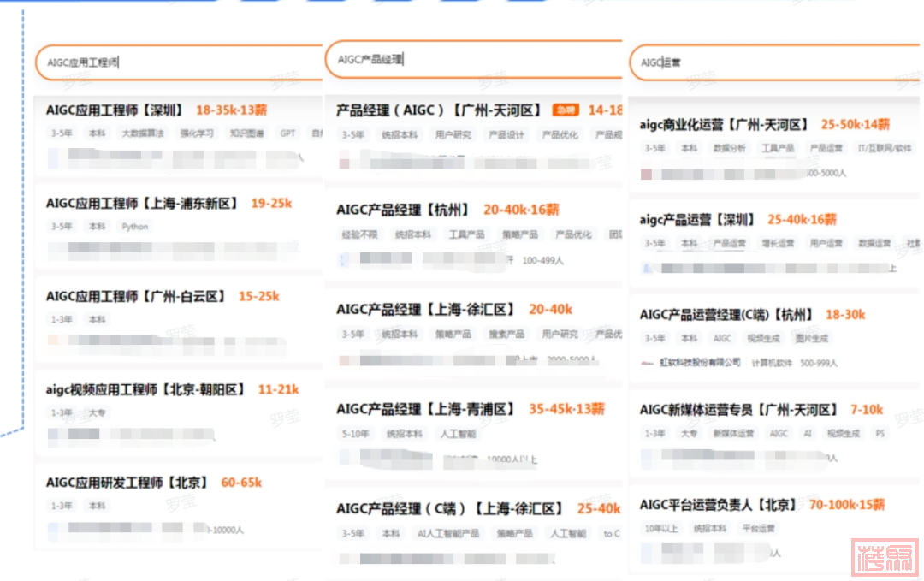Open AIGC应用工程师【深圳】 job posting
924x581 pixels.
click(x=115, y=110)
